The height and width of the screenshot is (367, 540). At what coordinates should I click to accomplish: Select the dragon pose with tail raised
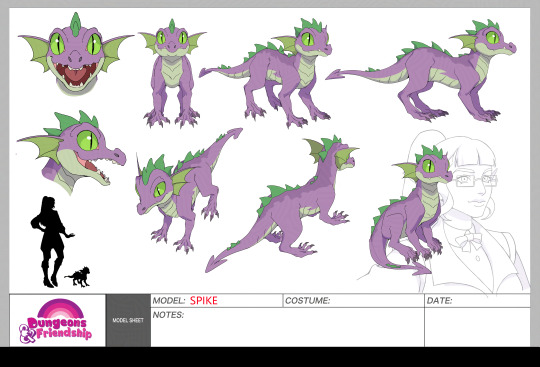pyautogui.click(x=189, y=190)
